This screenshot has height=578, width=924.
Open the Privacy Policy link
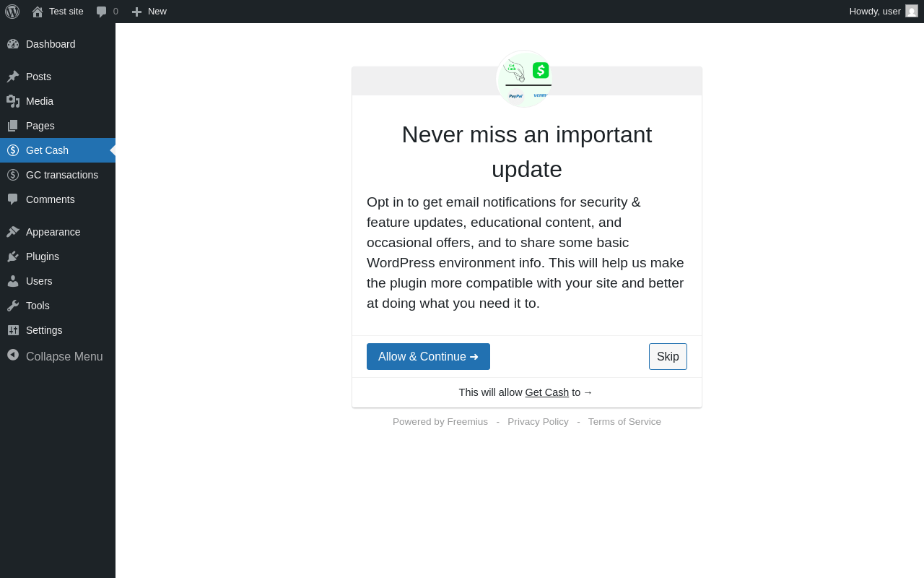point(538,422)
